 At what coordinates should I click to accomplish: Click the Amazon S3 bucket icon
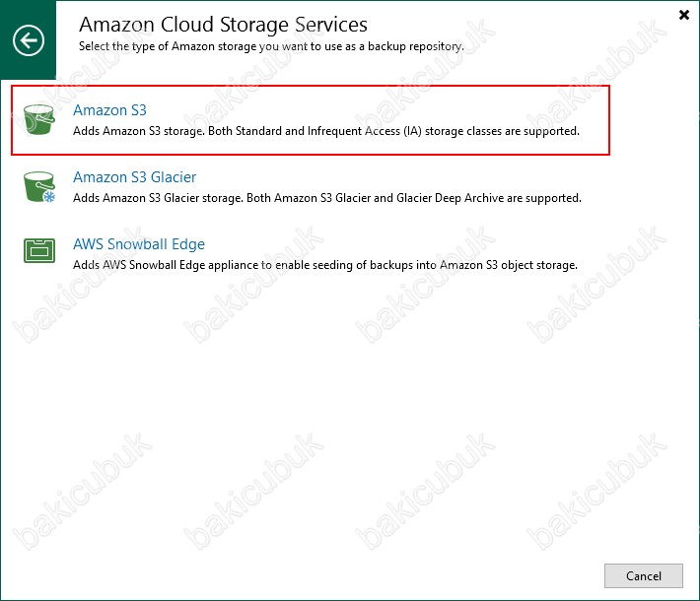coord(39,119)
